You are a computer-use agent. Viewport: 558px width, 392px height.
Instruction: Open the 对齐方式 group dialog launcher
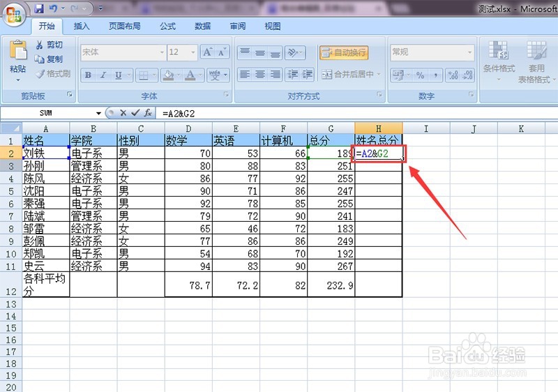[x=379, y=94]
